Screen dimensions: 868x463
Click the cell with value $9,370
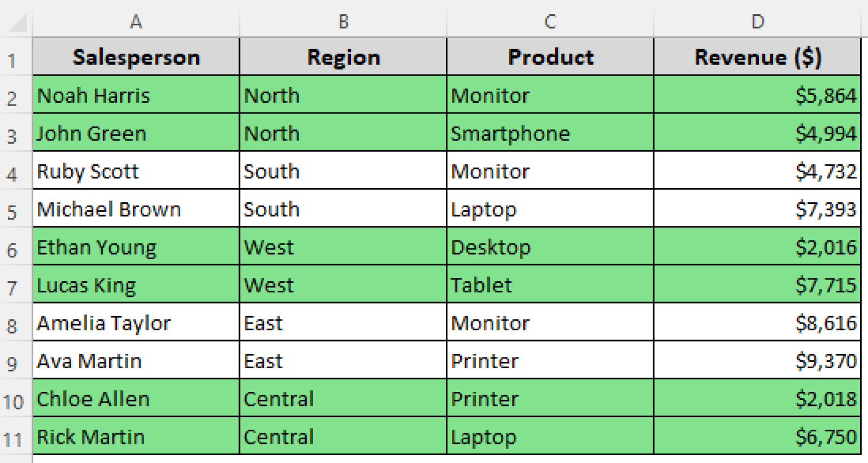757,360
